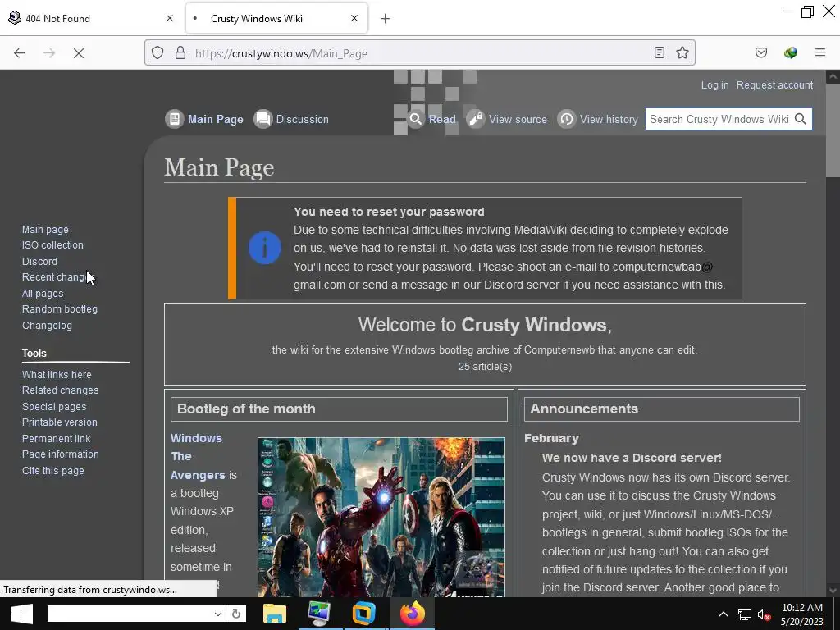The height and width of the screenshot is (630, 840).
Task: Open Related changes tool link
Action: pyautogui.click(x=60, y=390)
